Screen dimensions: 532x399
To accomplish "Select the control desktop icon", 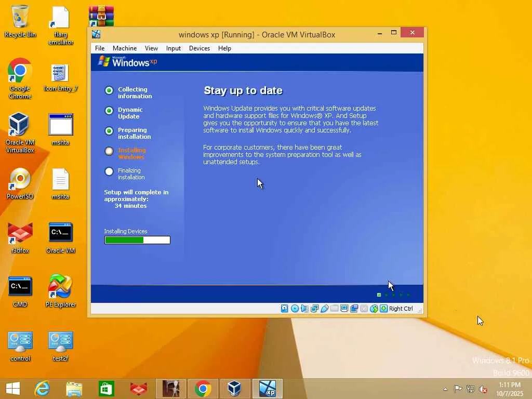I will [x=20, y=346].
